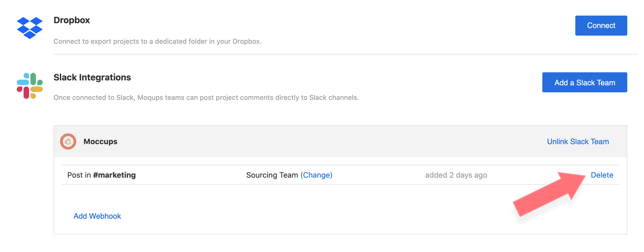Click Add Webhook

pos(97,216)
